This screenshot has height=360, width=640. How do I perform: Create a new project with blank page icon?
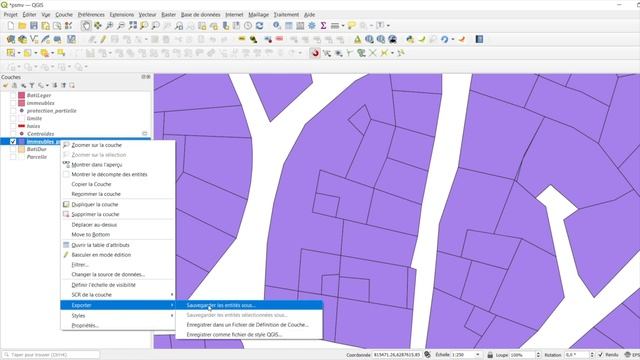11,26
